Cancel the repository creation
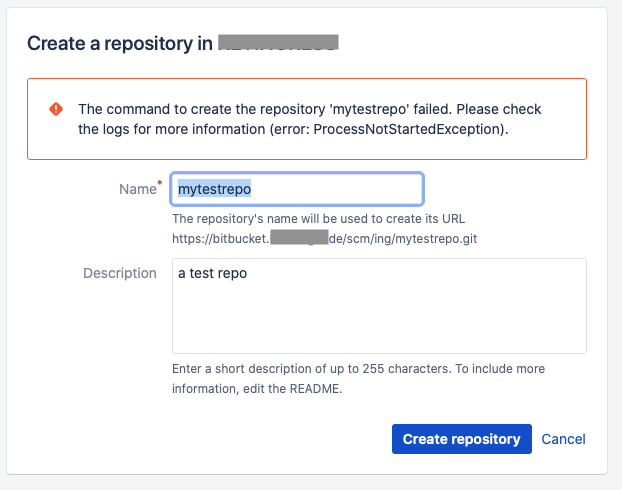622x490 pixels. pos(563,439)
